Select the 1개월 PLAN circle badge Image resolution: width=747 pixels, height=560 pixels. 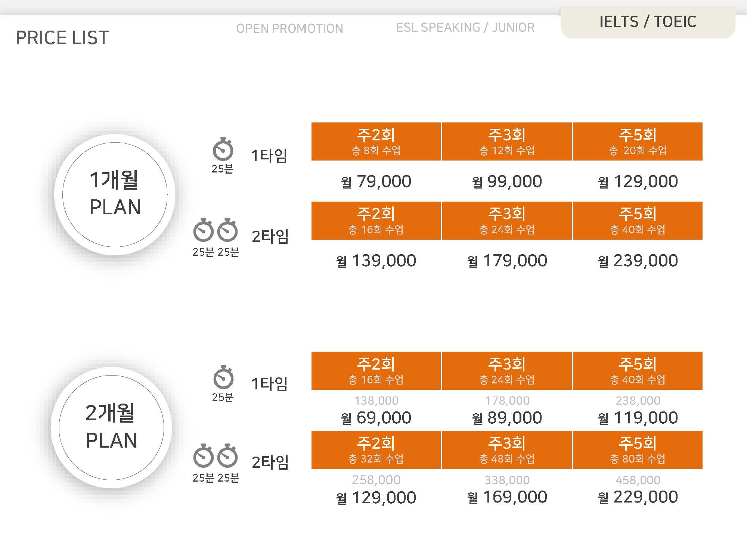(115, 195)
